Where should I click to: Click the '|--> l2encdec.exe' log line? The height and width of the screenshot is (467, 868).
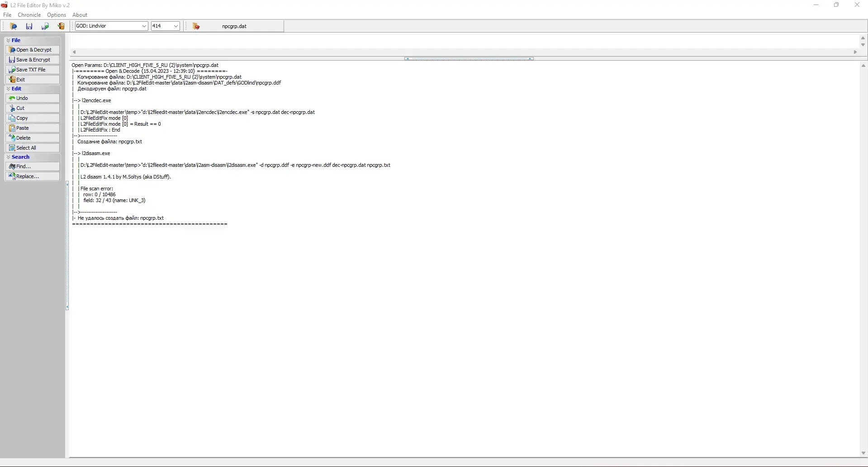tap(92, 100)
